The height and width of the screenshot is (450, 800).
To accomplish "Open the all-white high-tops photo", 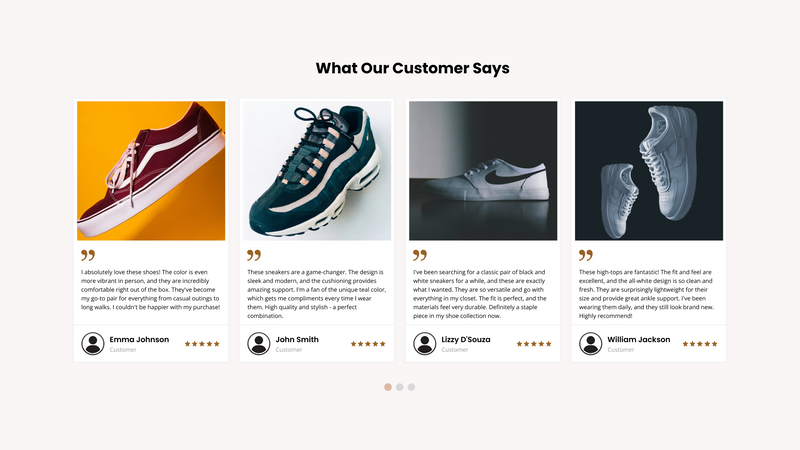I will point(649,170).
